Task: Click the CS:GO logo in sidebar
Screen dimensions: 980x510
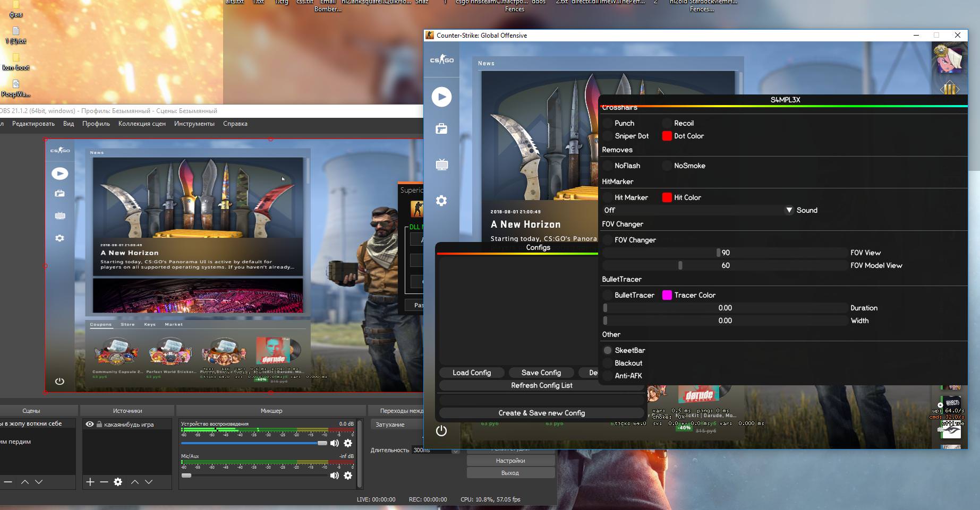Action: tap(441, 60)
